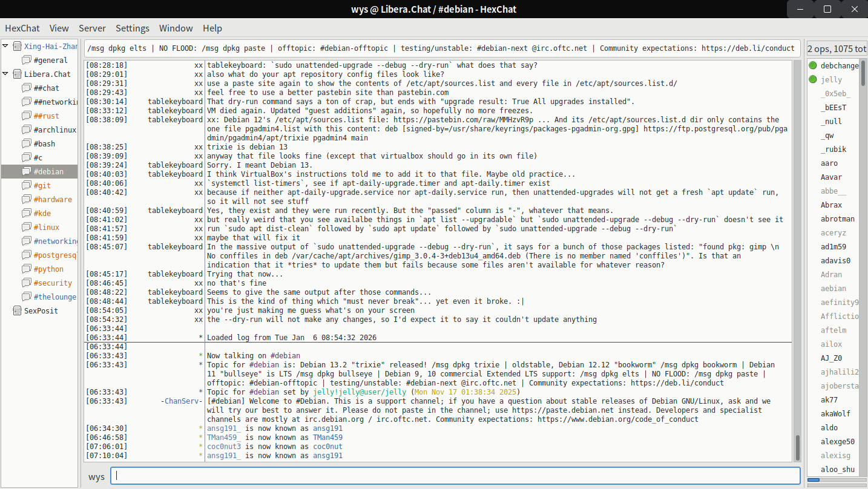Click green op status dot beside jelly

point(812,79)
